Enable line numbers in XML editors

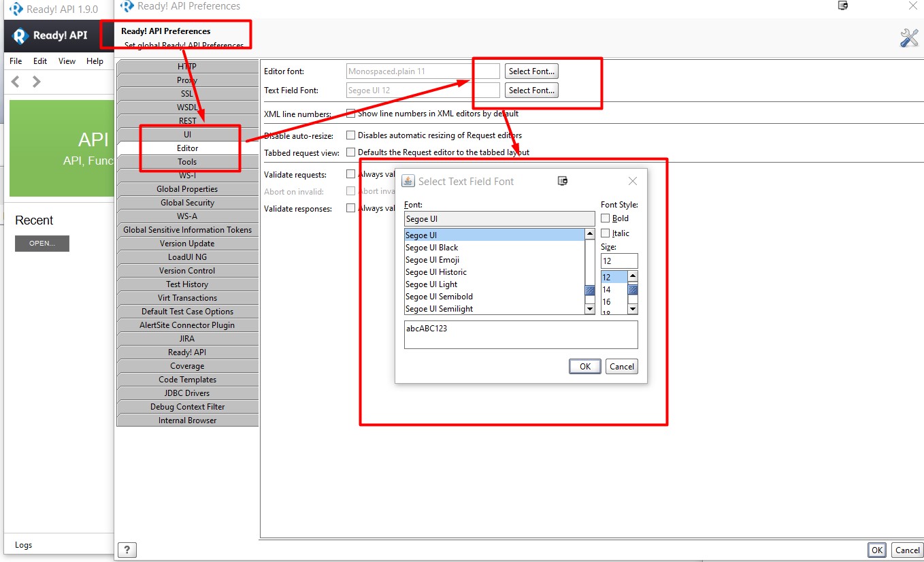click(x=351, y=114)
